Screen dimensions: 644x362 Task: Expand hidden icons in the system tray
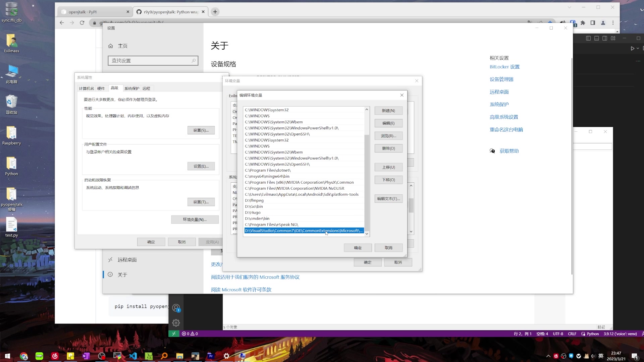click(x=548, y=356)
